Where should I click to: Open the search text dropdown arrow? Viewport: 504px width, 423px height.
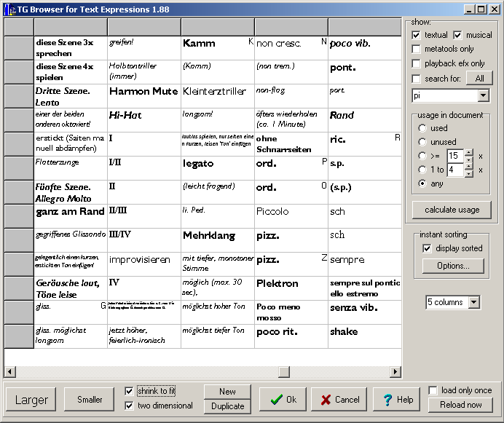pyautogui.click(x=483, y=95)
